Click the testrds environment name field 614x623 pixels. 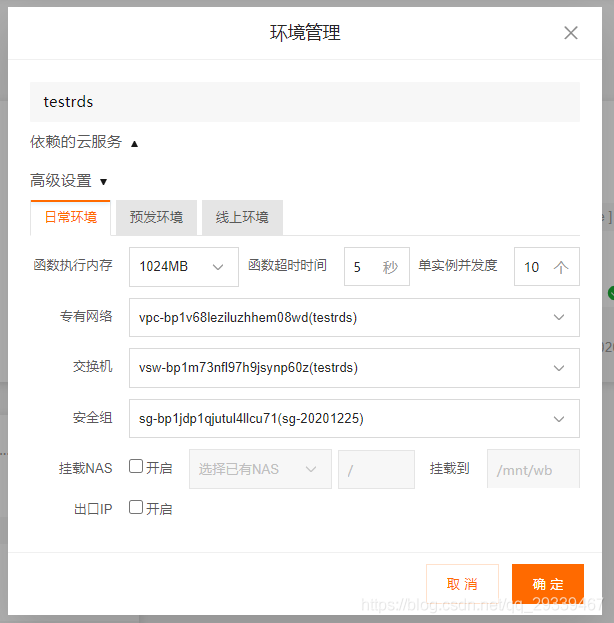click(305, 102)
